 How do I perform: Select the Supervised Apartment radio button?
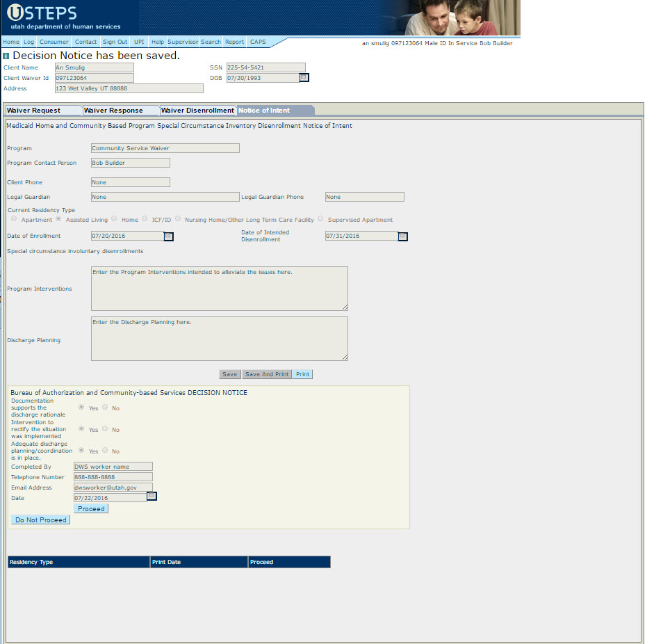point(320,218)
